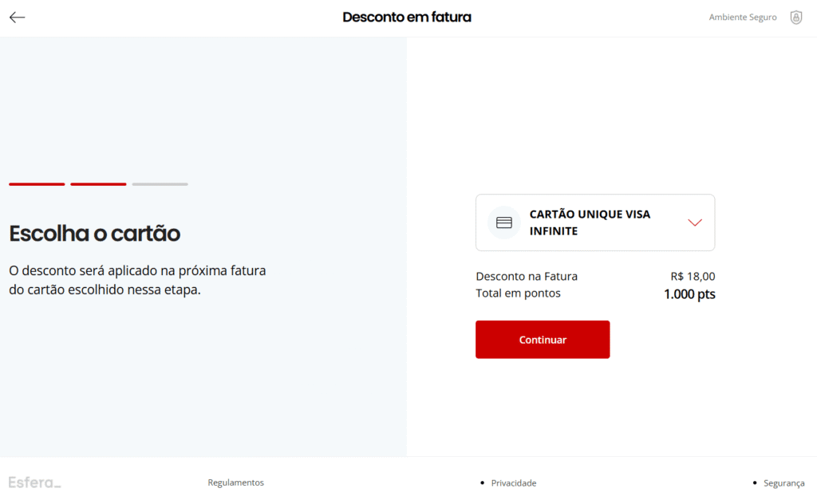Click the security shield icon
The image size is (817, 504).
coord(795,17)
